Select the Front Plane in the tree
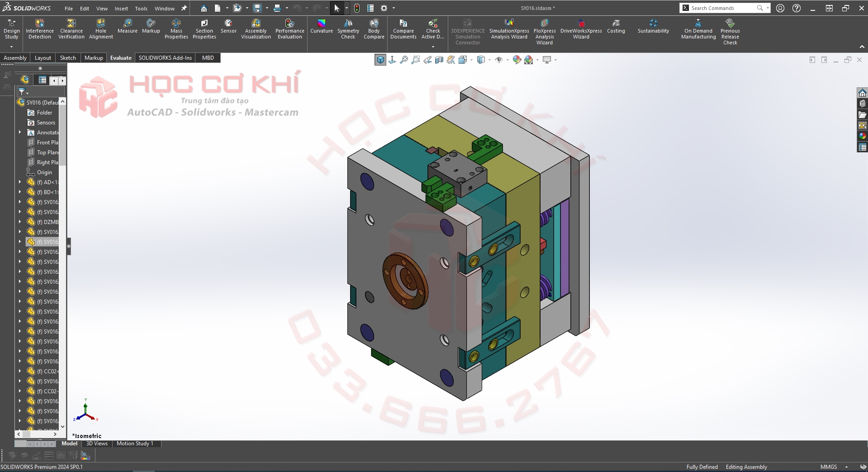Viewport: 868px width, 472px height. [43, 143]
